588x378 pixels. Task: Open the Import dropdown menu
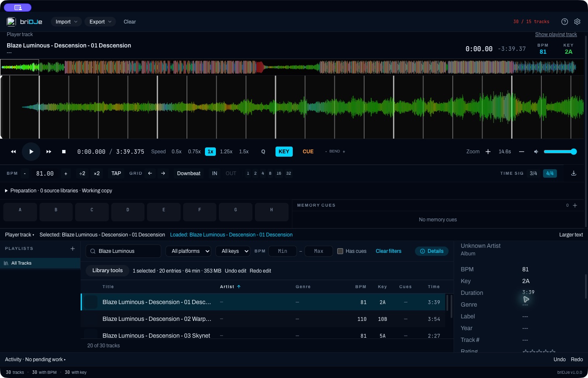(66, 22)
